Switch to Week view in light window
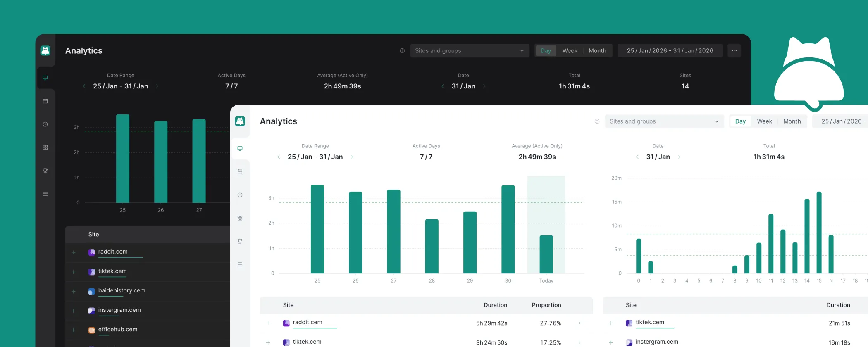The width and height of the screenshot is (868, 347). (x=764, y=121)
